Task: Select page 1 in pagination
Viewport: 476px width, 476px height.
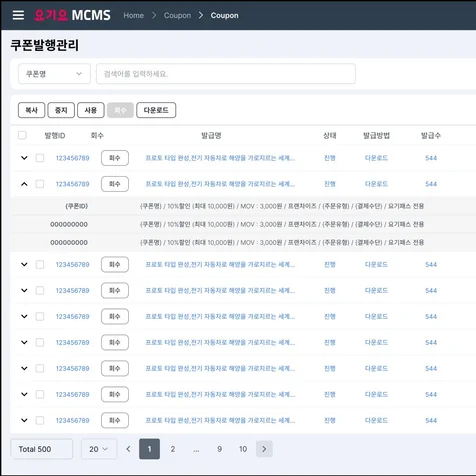Action: click(x=149, y=449)
